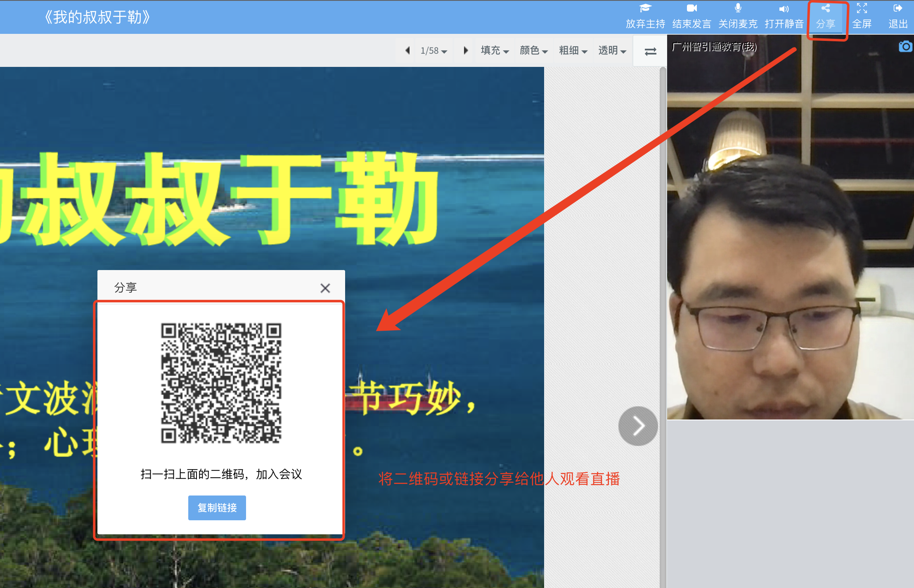Screen dimensions: 914x588
Task: Click the 扫一扫上面的二维码，加入会议 text
Action: 221,474
